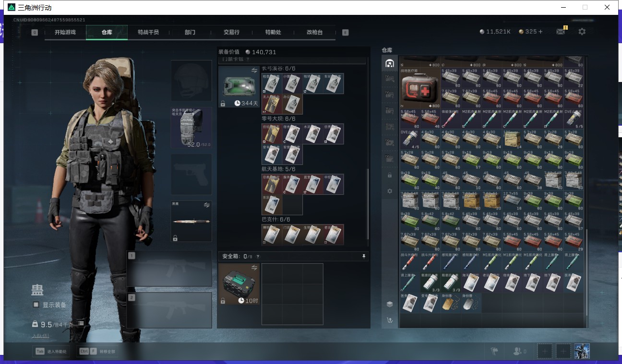Open warehouse sidebar gear settings
This screenshot has height=364, width=622.
pyautogui.click(x=390, y=191)
